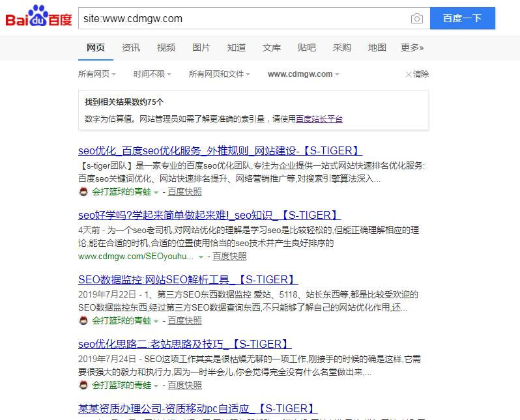Screen dimensions: 520x420
Task: Click avatar icon under seo优化思路二 result
Action: 83,385
